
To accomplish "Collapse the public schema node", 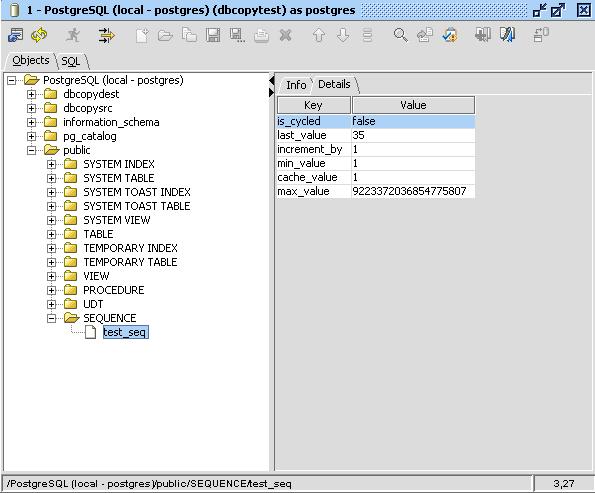I will coord(31,150).
